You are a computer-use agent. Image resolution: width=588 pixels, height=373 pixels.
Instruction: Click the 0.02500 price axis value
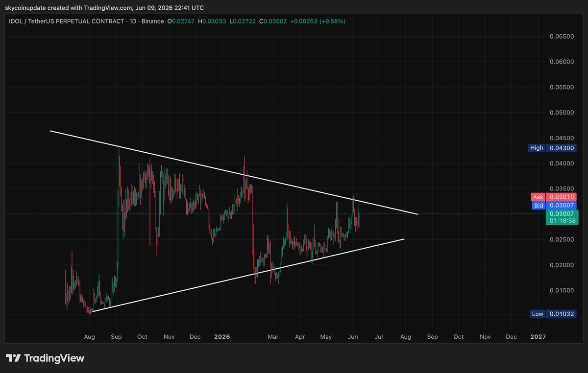tap(561, 239)
